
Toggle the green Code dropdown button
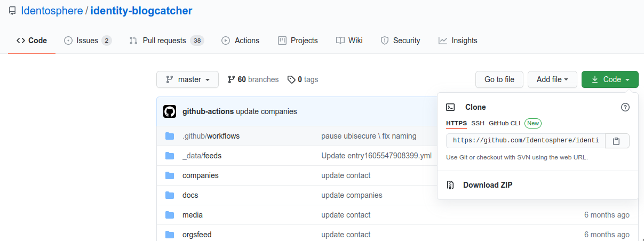click(610, 79)
